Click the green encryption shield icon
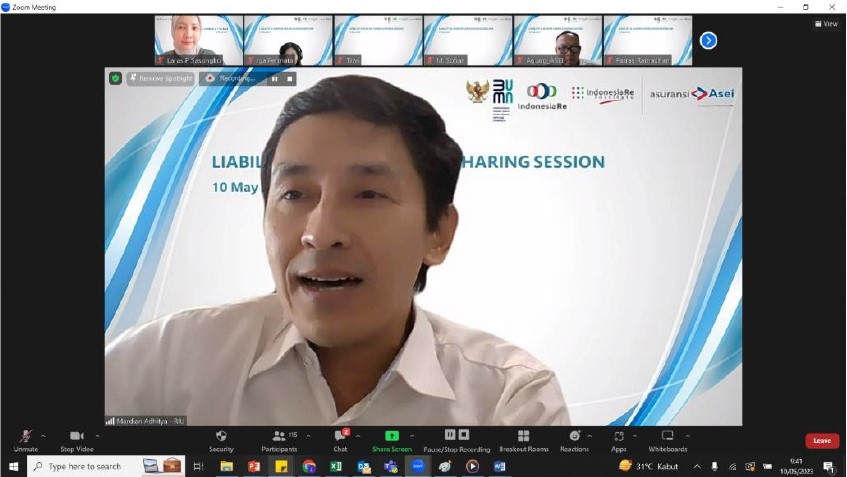This screenshot has height=477, width=847. (115, 79)
